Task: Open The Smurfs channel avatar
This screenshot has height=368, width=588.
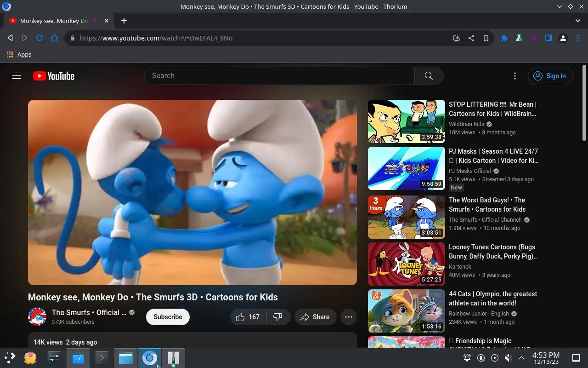Action: [37, 317]
